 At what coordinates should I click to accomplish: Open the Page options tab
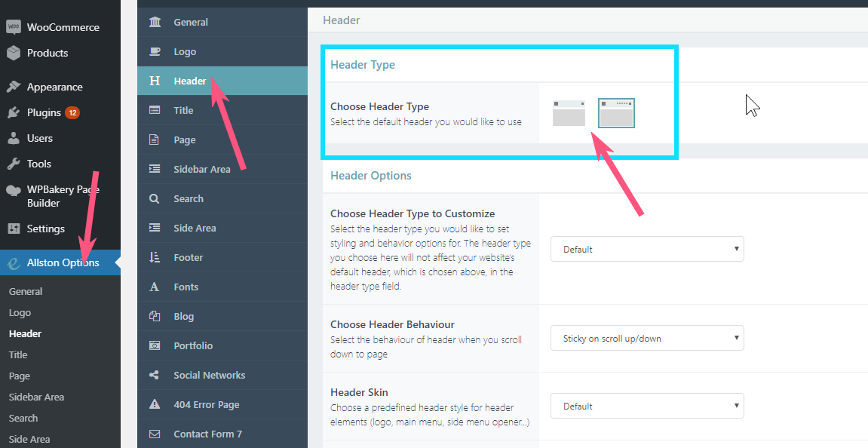pos(222,140)
